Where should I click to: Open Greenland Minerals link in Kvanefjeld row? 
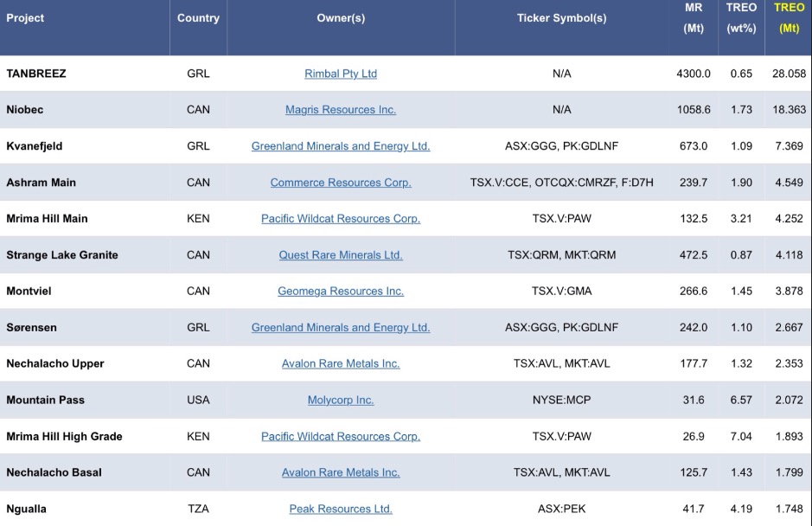pyautogui.click(x=341, y=146)
